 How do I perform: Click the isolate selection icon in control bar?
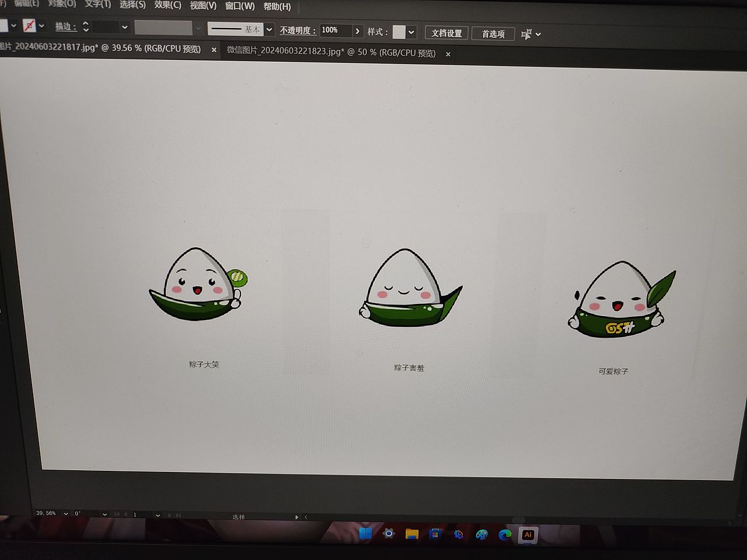(527, 34)
